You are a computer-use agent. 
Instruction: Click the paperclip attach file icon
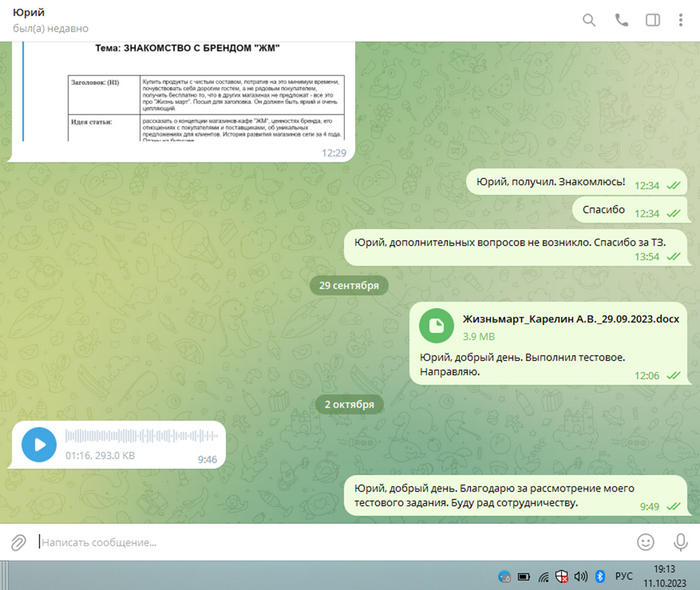[x=18, y=542]
